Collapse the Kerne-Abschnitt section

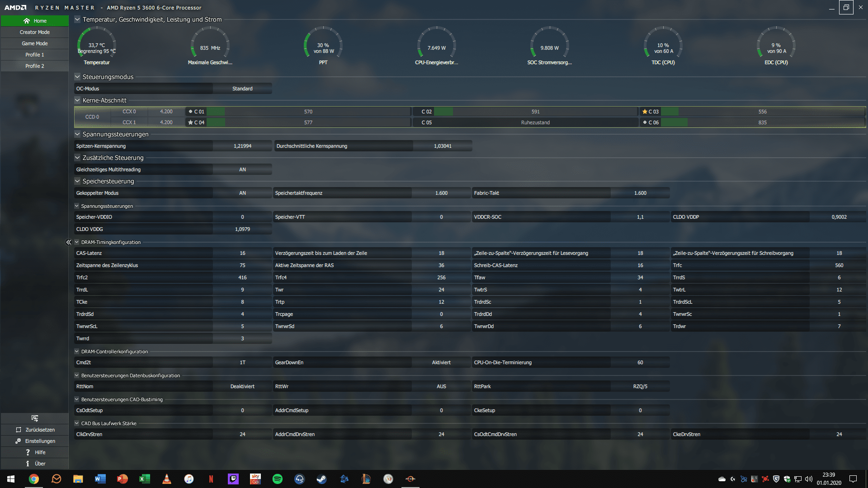(x=77, y=100)
